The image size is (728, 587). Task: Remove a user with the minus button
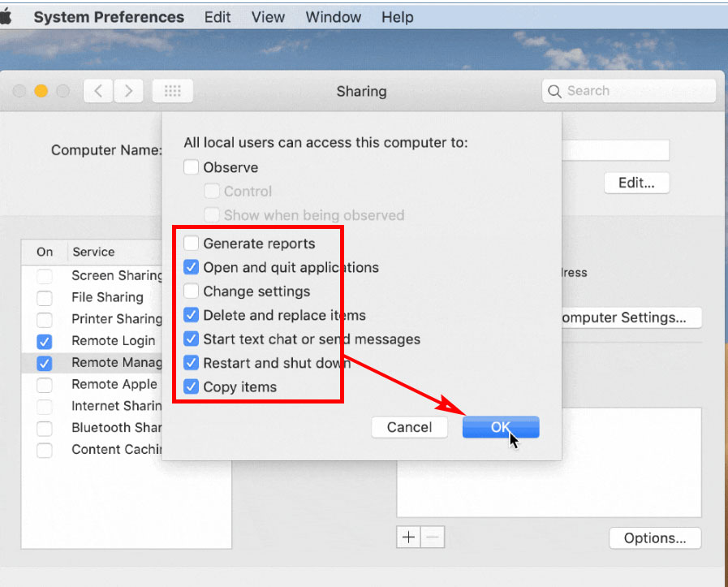click(433, 537)
